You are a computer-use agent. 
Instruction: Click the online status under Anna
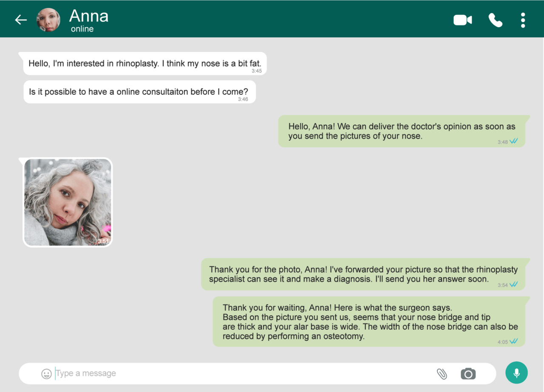coord(82,29)
